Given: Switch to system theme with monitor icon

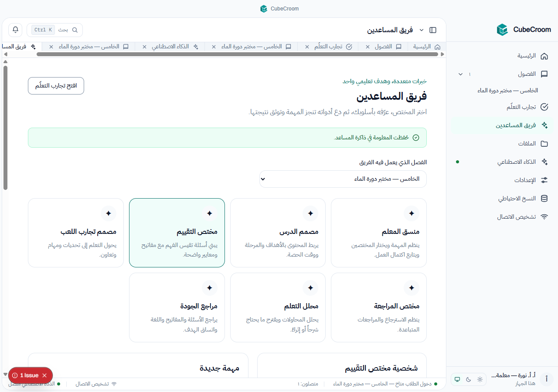Looking at the screenshot, I should [x=457, y=379].
